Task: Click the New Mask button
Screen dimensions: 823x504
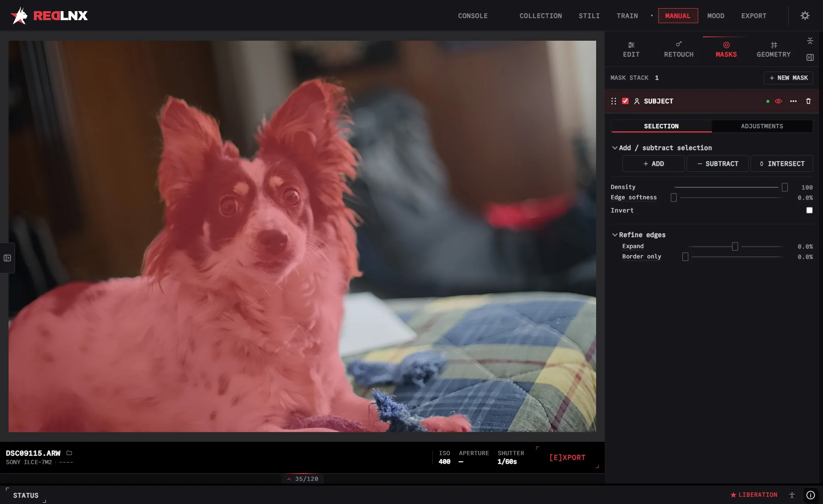Action: pyautogui.click(x=788, y=78)
